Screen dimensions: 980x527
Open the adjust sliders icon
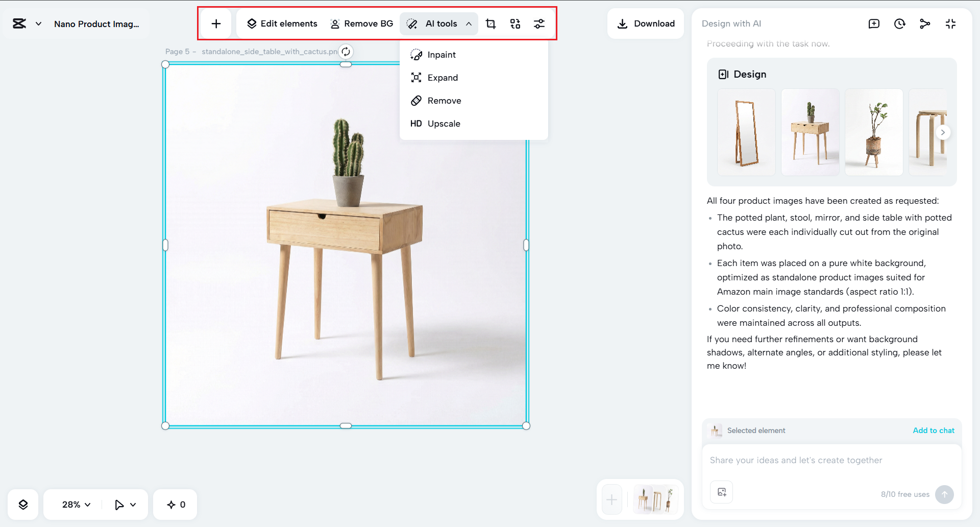click(x=539, y=23)
